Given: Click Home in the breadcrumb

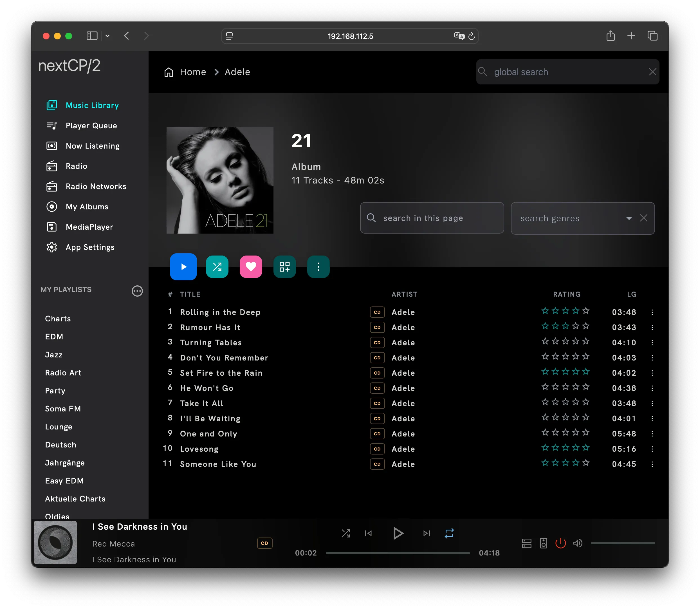Looking at the screenshot, I should (x=193, y=72).
